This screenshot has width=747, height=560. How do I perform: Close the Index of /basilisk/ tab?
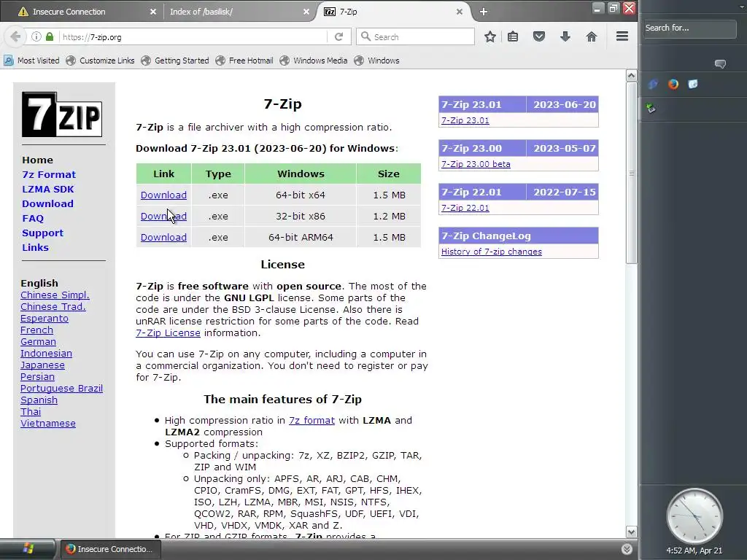click(x=306, y=12)
